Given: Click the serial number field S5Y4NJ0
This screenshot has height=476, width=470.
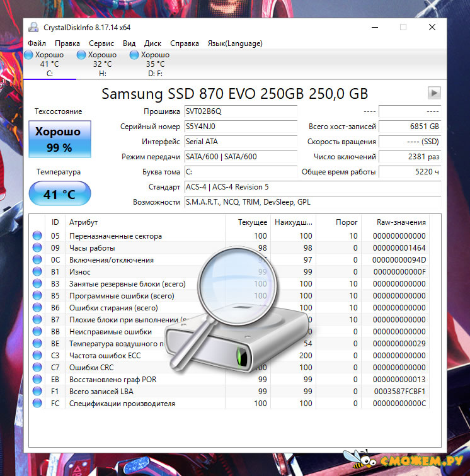Looking at the screenshot, I should pos(241,127).
